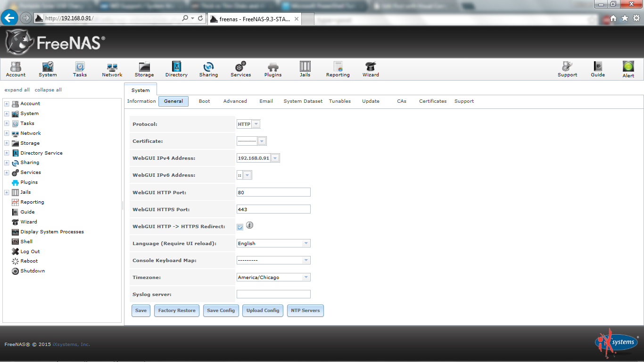The image size is (644, 362).
Task: Click the Sharing icon in top toolbar
Action: pyautogui.click(x=208, y=69)
